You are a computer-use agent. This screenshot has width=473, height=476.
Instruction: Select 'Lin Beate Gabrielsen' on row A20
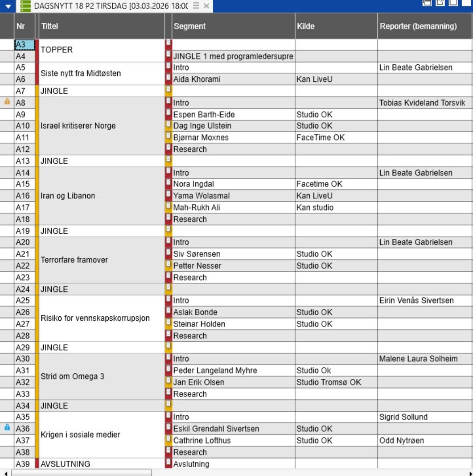tap(425, 242)
